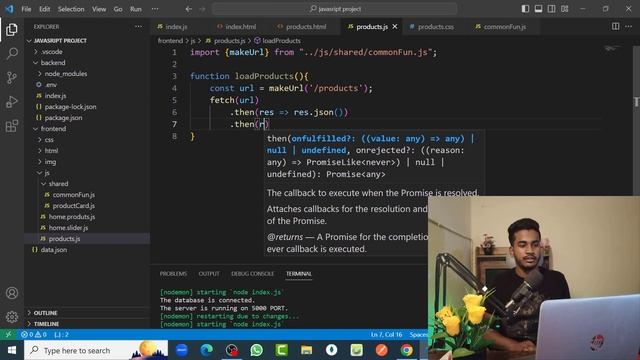Image resolution: width=640 pixels, height=360 pixels.
Task: Expand the Timeline section
Action: [87, 324]
